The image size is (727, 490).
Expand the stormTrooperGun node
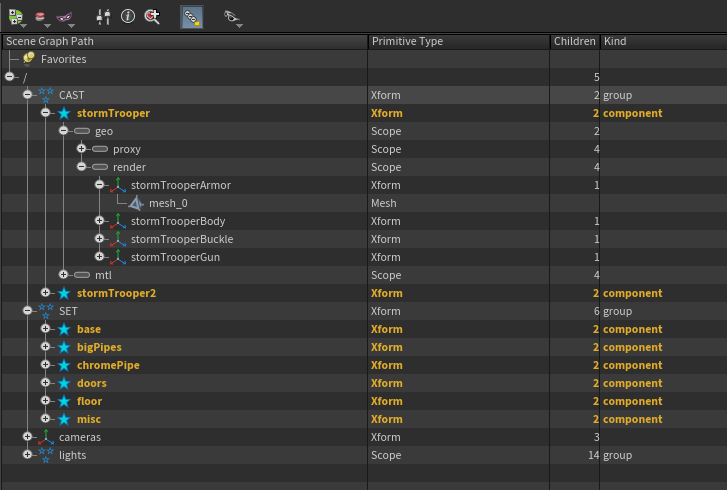99,256
